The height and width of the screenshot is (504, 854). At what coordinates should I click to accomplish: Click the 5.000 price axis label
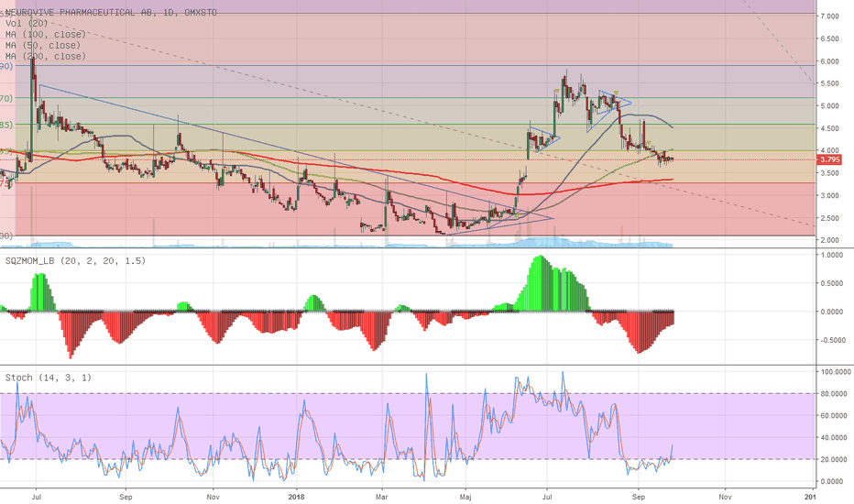point(829,106)
